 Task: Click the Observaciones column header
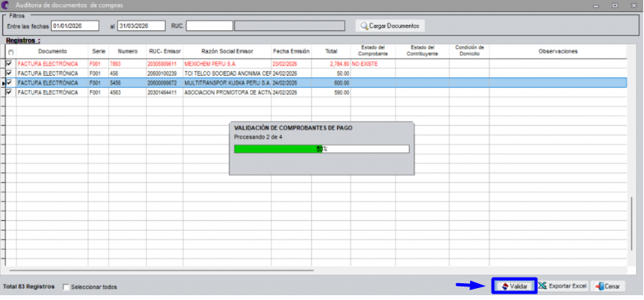point(558,51)
